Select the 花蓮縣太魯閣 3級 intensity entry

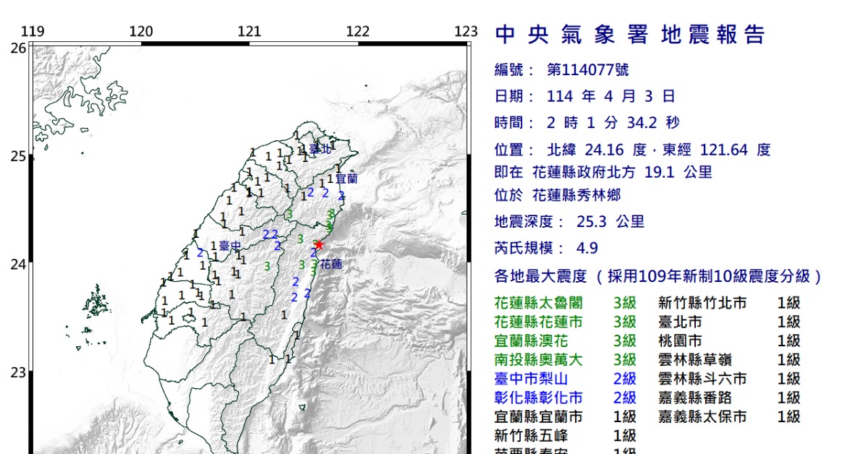[x=565, y=303]
